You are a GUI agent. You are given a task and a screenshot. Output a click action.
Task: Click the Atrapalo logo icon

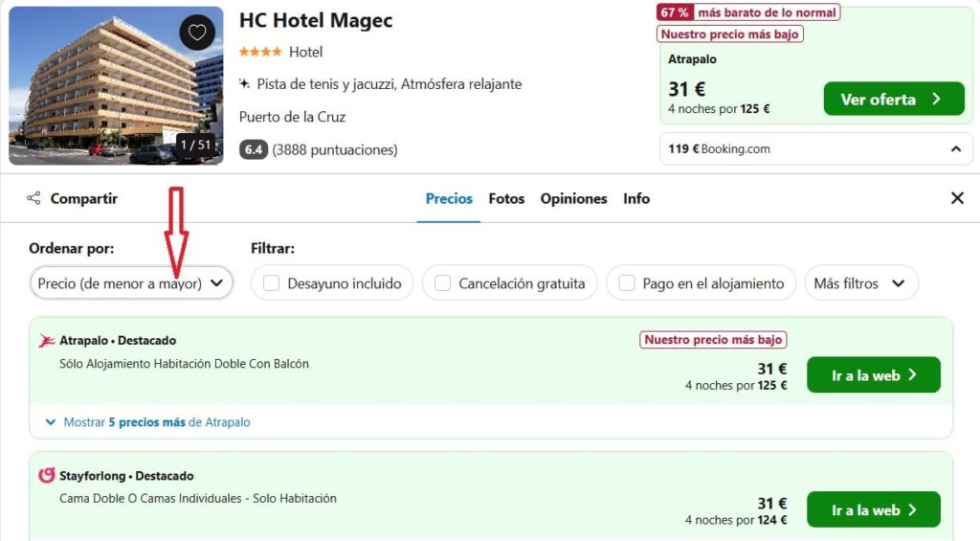click(47, 341)
